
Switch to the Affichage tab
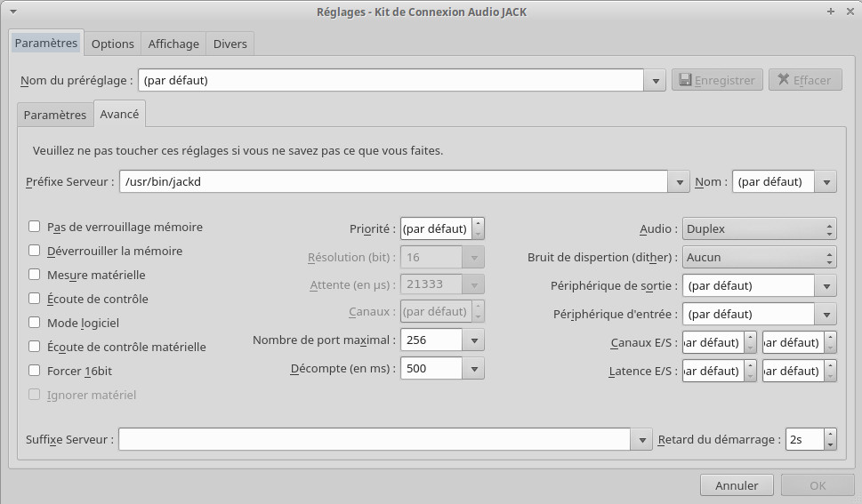pos(173,44)
